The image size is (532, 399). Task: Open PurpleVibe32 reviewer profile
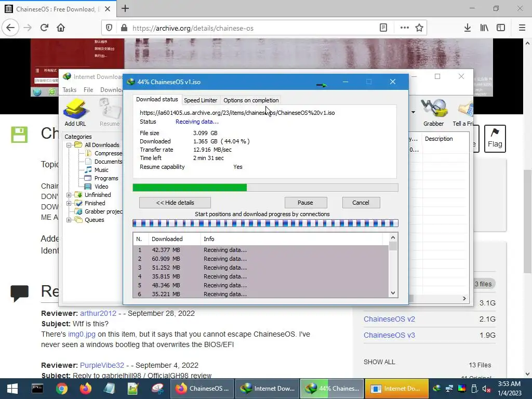pos(102,365)
